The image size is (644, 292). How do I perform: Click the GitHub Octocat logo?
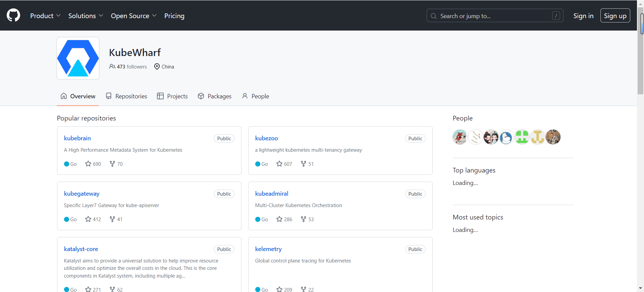pyautogui.click(x=13, y=15)
